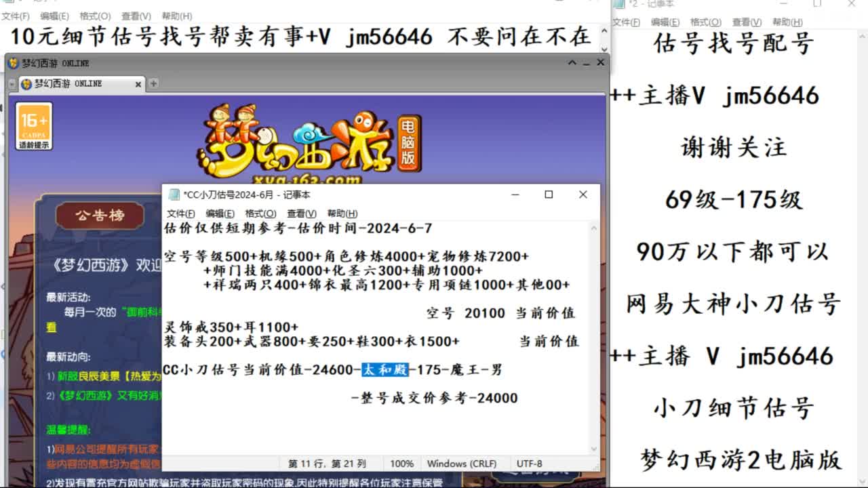Image resolution: width=868 pixels, height=488 pixels.
Task: Click the 公告榜 banner in game window
Action: pyautogui.click(x=100, y=216)
